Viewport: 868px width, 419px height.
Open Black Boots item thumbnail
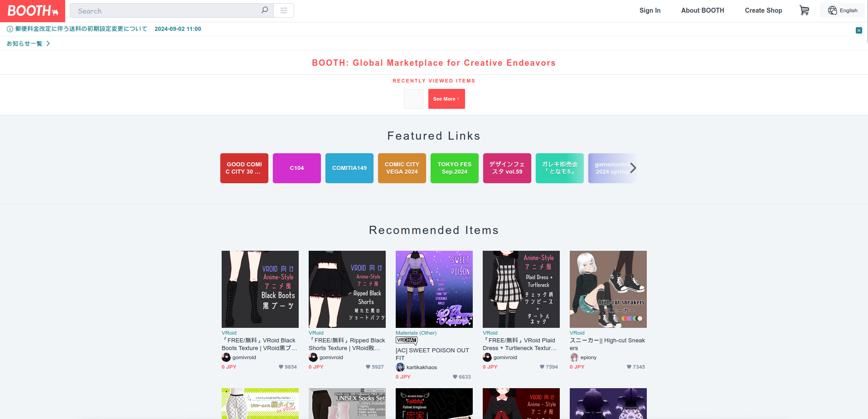tap(260, 289)
